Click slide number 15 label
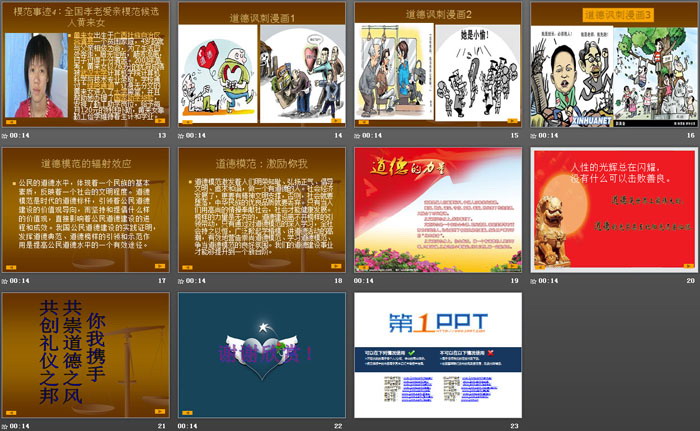The width and height of the screenshot is (700, 431). 515,135
